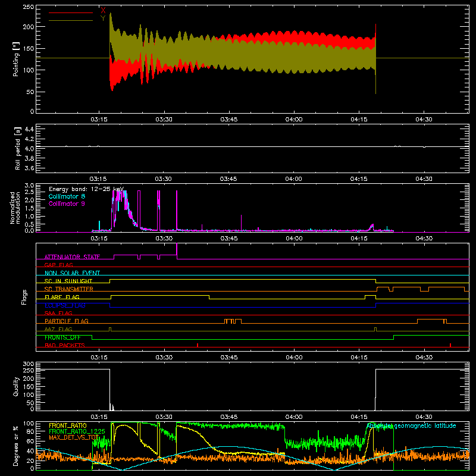
Task: Click the 04:30 tick label under Flags plot
Action: pos(424,358)
